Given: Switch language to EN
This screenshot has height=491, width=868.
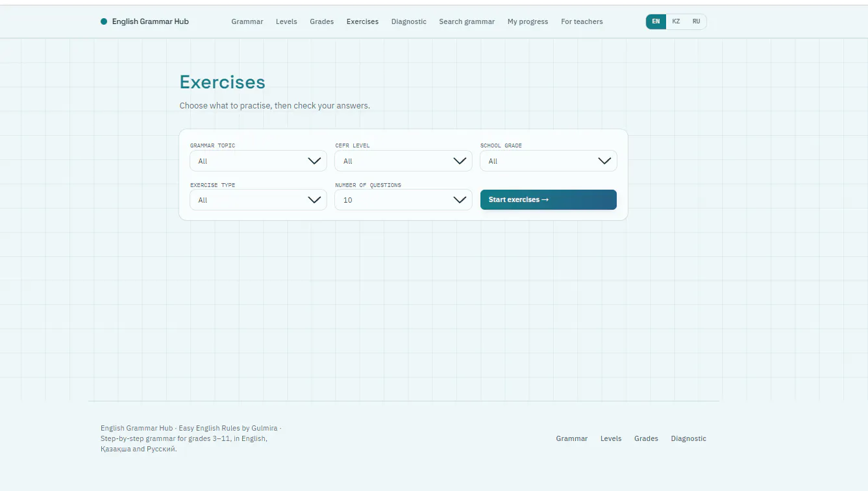Looking at the screenshot, I should [656, 21].
